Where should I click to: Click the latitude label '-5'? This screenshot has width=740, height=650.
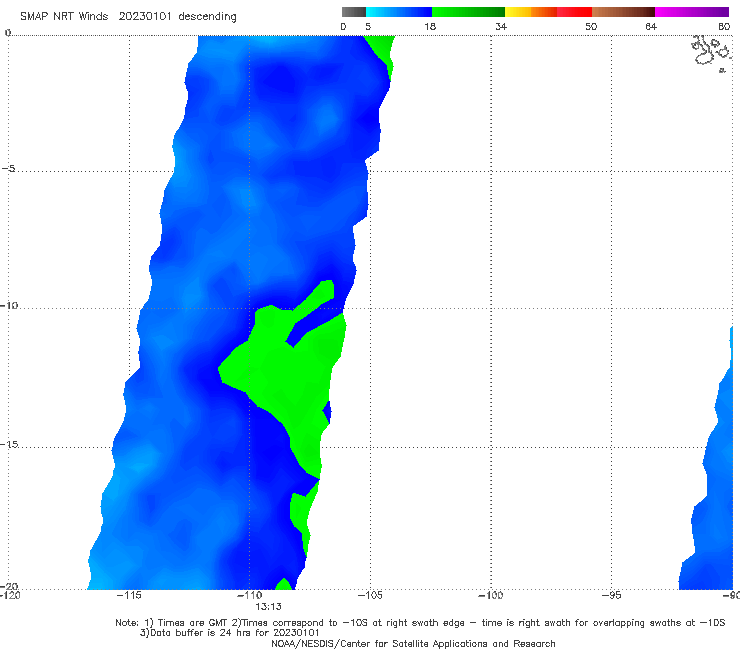(x=8, y=169)
